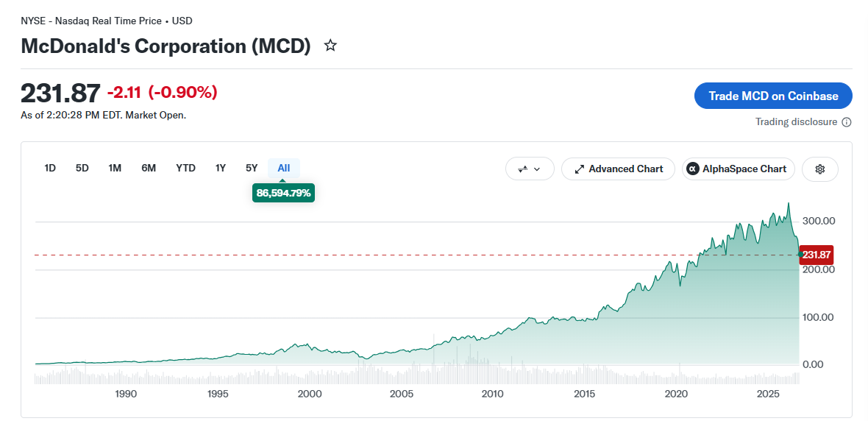Click the -2.11 (-0.90%) change value
Image resolution: width=868 pixels, height=421 pixels.
coord(162,93)
